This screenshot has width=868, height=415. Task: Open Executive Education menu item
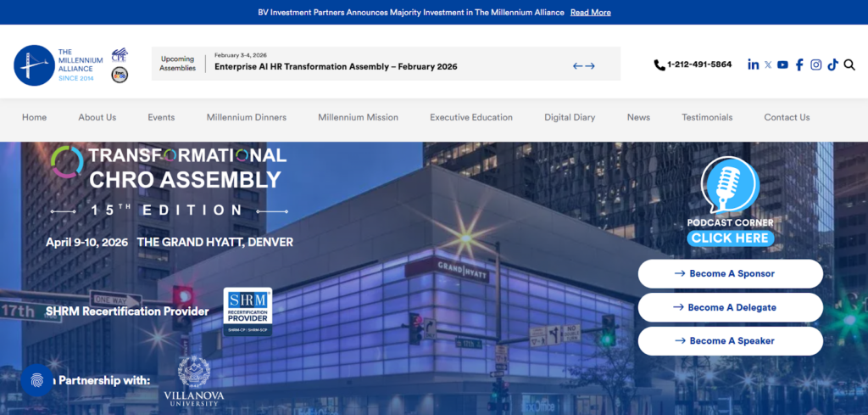pos(471,117)
